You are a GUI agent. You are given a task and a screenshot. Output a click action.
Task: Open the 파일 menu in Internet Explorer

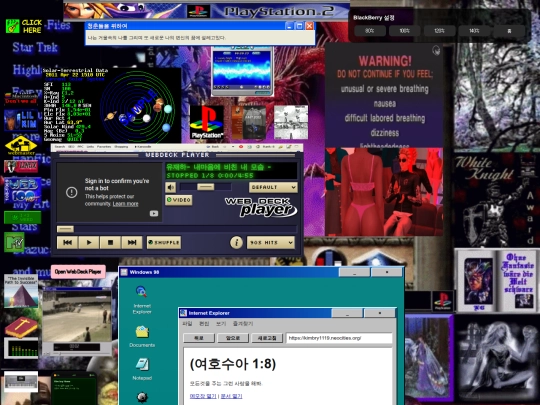pos(187,323)
